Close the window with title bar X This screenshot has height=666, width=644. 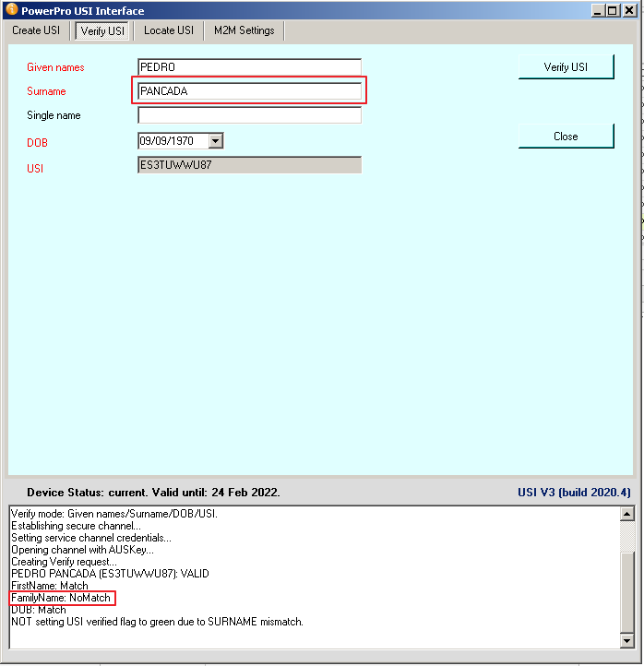coord(629,10)
